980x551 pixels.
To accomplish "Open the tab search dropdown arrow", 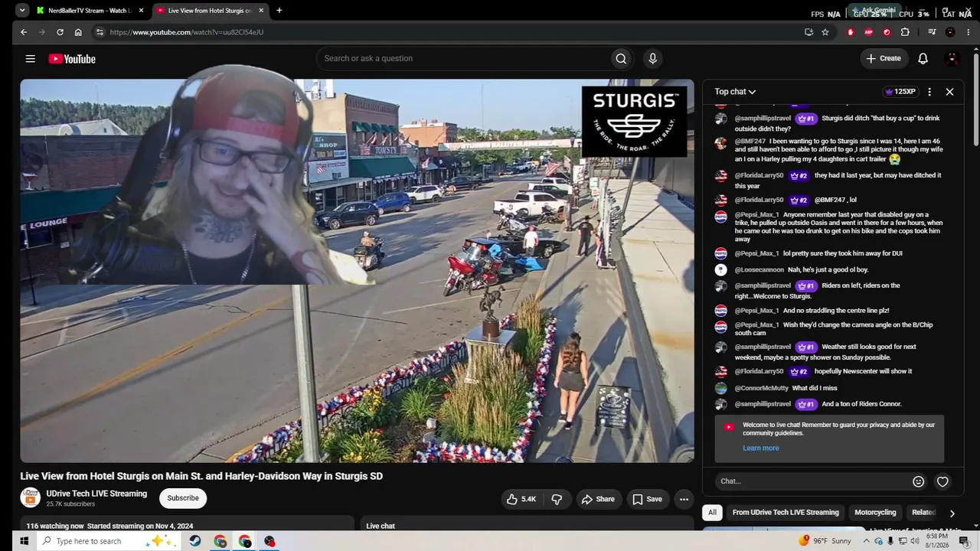I will (22, 11).
